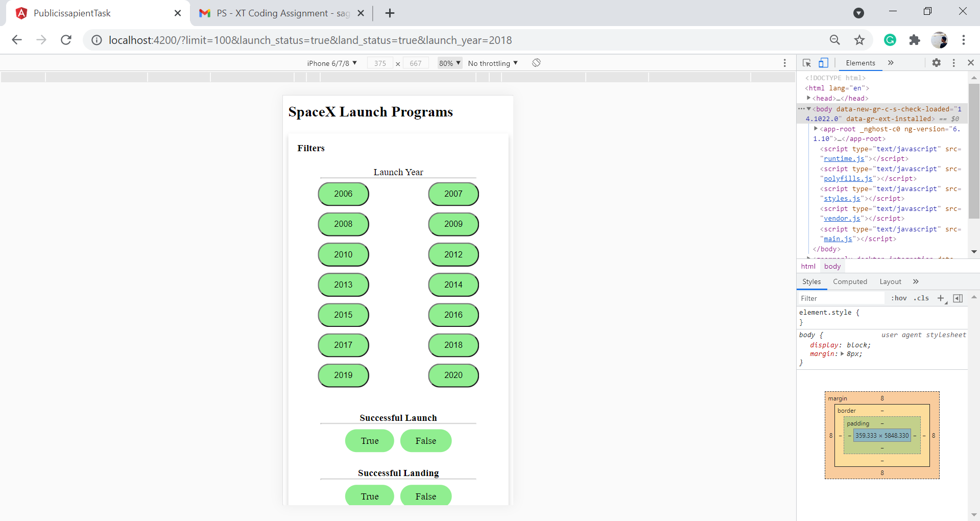Open the No throttling dropdown

point(492,63)
